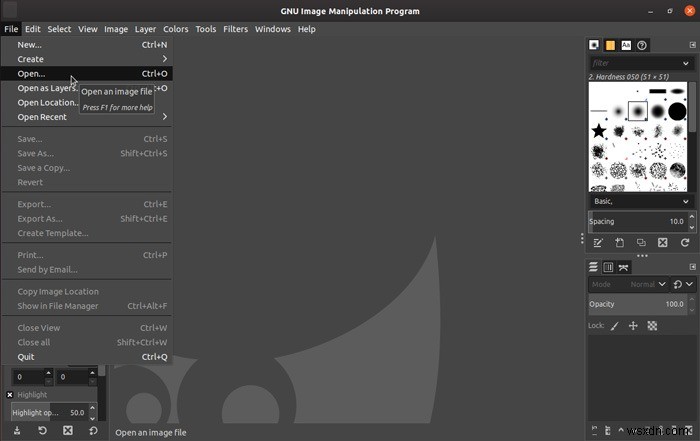
Task: Adjust the Spacing slider
Action: pyautogui.click(x=638, y=221)
